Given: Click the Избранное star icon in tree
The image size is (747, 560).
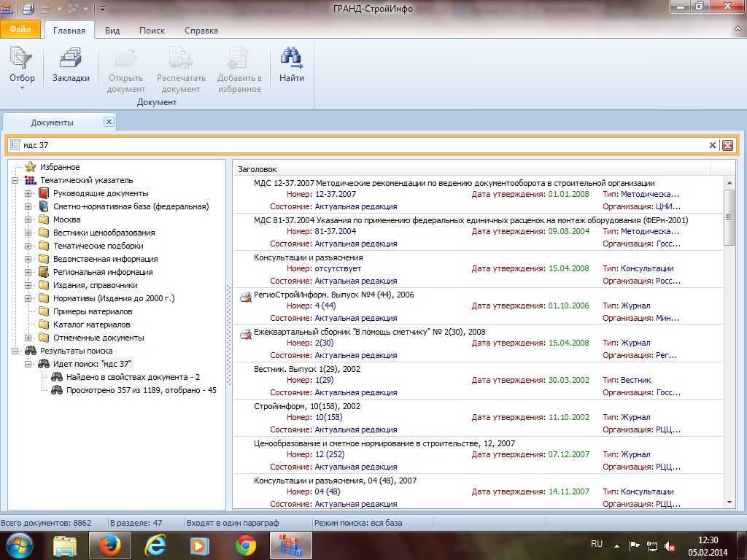Looking at the screenshot, I should pos(30,167).
